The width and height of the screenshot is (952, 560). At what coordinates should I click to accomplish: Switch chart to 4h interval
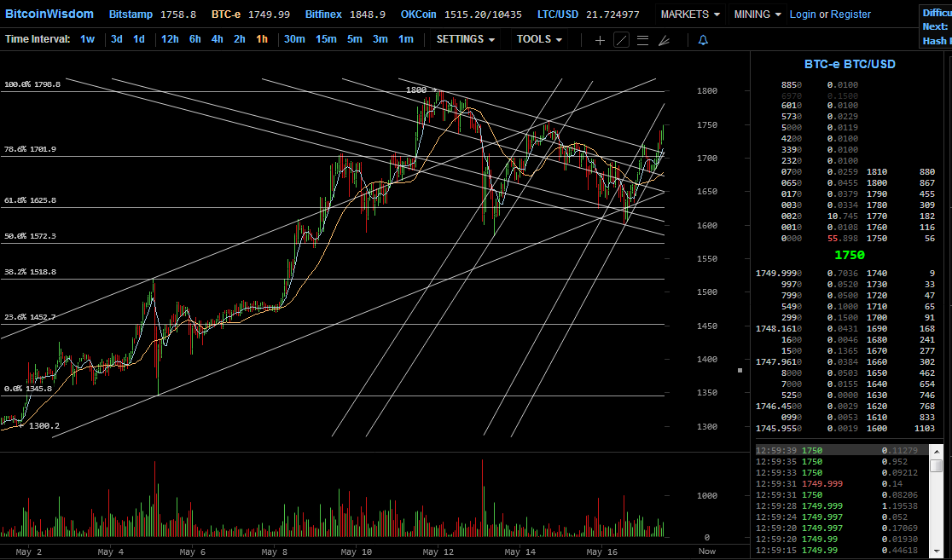coord(218,39)
